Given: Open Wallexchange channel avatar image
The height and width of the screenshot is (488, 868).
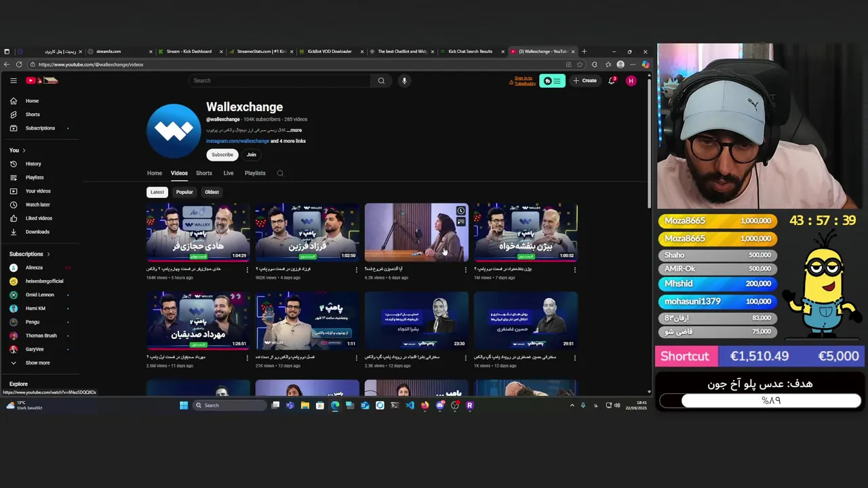Looking at the screenshot, I should pyautogui.click(x=174, y=131).
